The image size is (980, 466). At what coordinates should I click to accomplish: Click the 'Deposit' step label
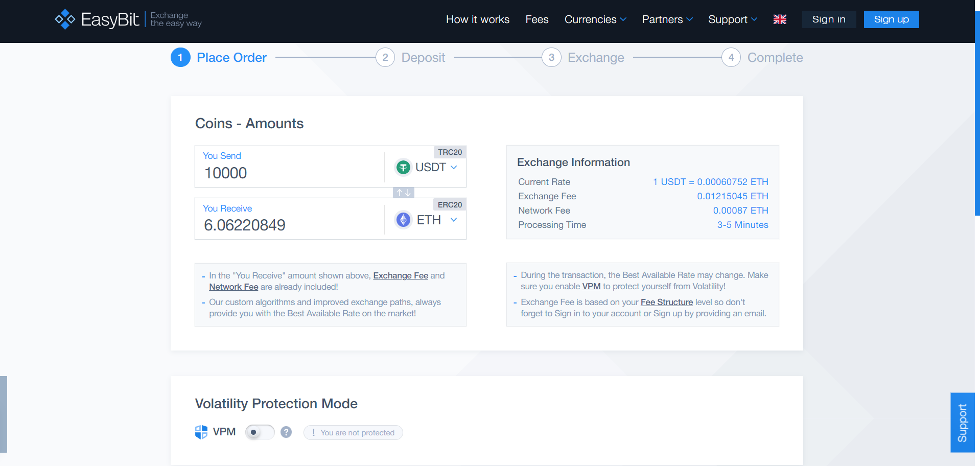424,58
